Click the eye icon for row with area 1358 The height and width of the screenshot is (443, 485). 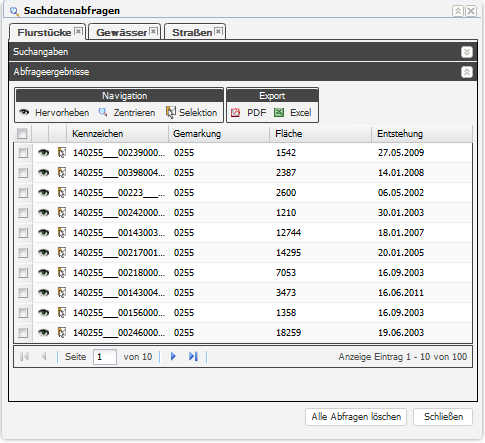43,313
